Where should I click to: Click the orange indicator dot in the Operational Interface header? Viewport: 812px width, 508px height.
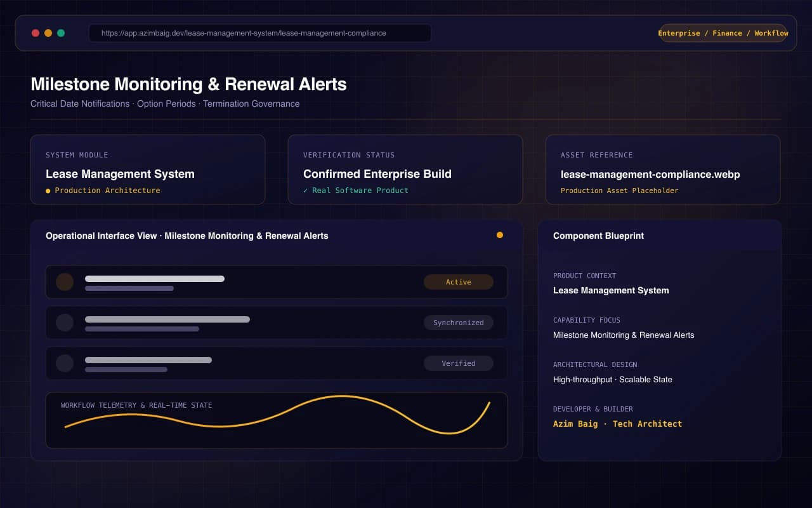[x=500, y=235]
